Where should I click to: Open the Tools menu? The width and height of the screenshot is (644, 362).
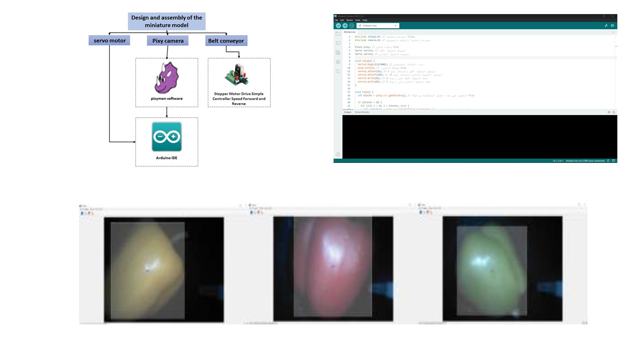point(358,20)
